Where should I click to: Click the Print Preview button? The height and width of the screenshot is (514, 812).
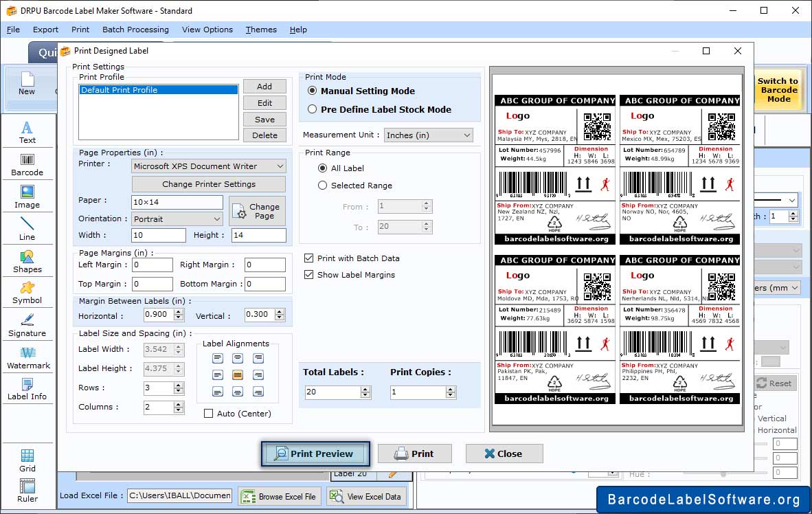pyautogui.click(x=315, y=454)
